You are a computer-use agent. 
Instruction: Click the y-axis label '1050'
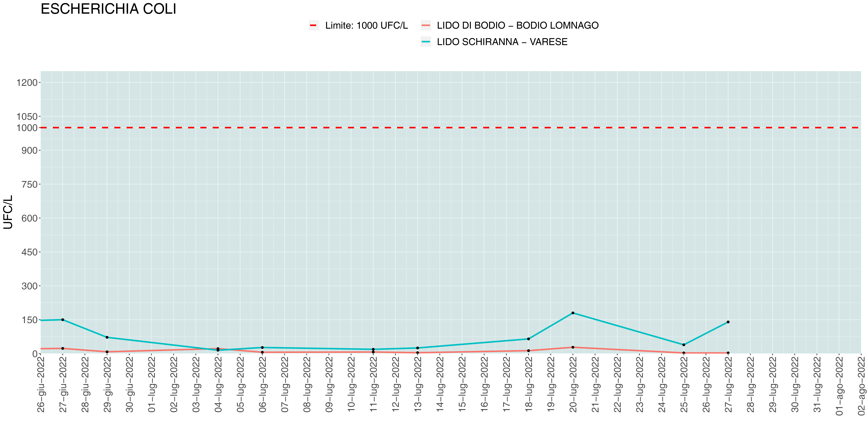coord(27,116)
